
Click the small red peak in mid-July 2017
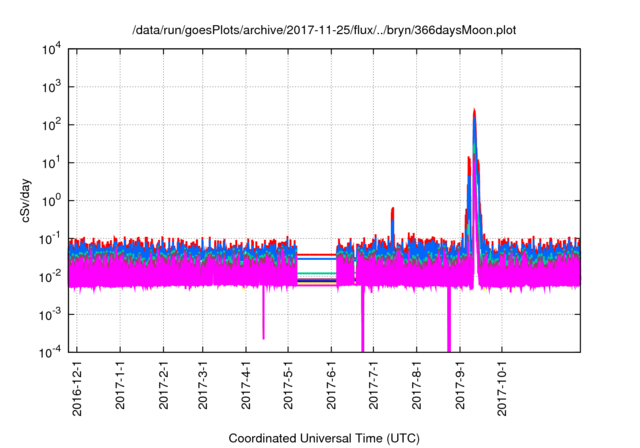(x=393, y=209)
